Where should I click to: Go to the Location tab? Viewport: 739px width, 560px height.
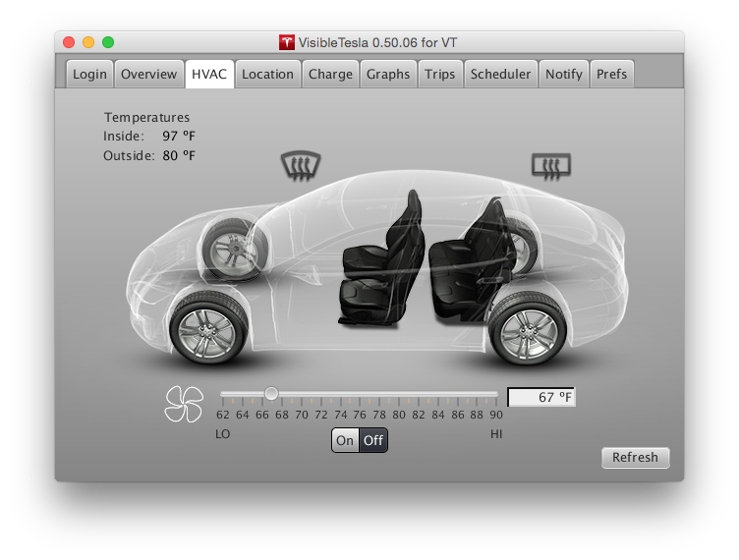pyautogui.click(x=267, y=74)
